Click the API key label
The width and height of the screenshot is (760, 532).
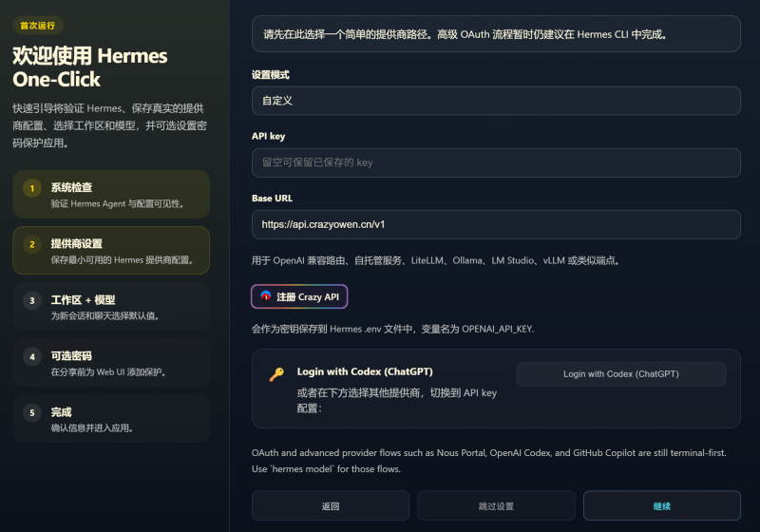point(269,136)
